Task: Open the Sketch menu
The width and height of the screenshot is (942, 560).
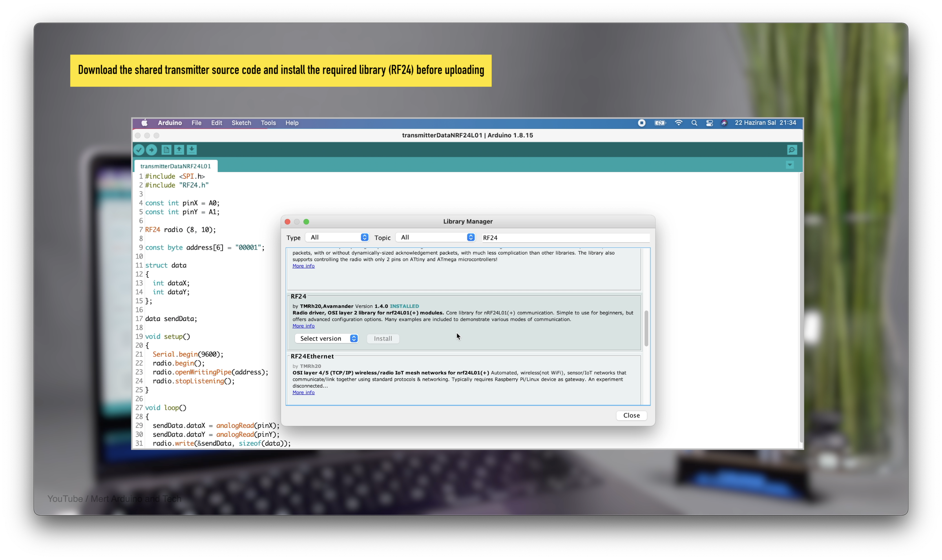Action: pos(241,123)
